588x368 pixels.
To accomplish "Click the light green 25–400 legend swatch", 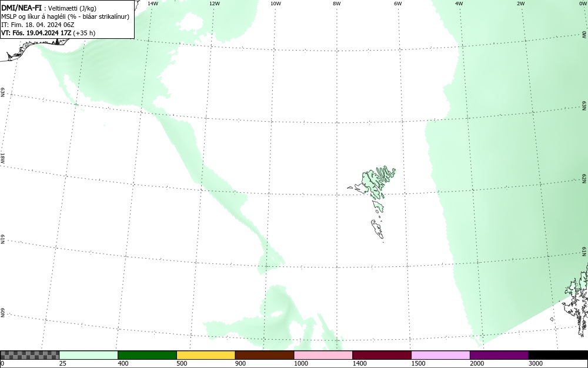I will (89, 355).
